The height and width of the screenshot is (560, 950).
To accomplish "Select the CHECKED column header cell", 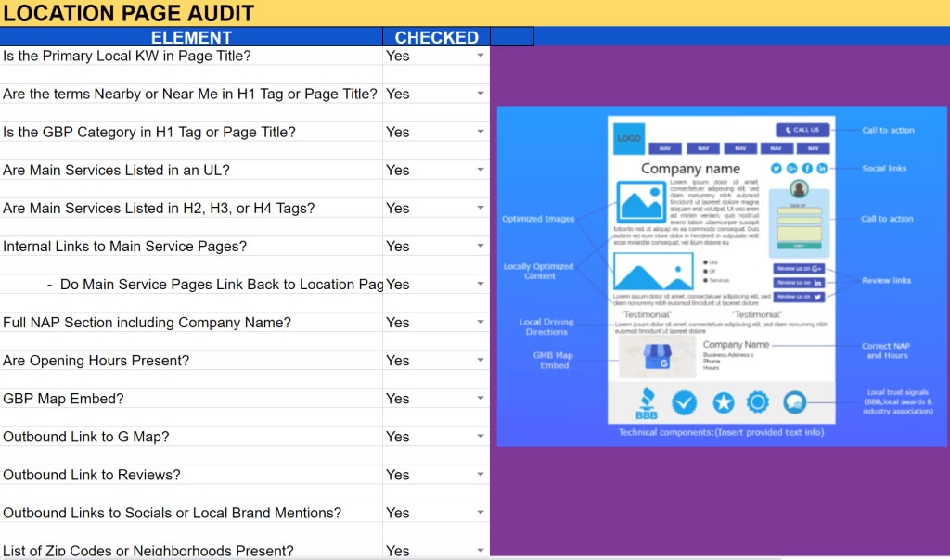I will 436,37.
